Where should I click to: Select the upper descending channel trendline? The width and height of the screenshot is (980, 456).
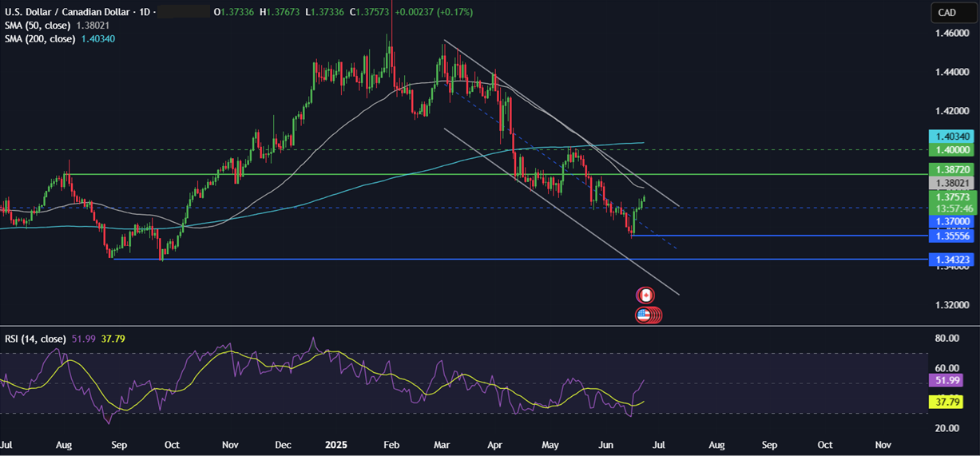click(561, 124)
